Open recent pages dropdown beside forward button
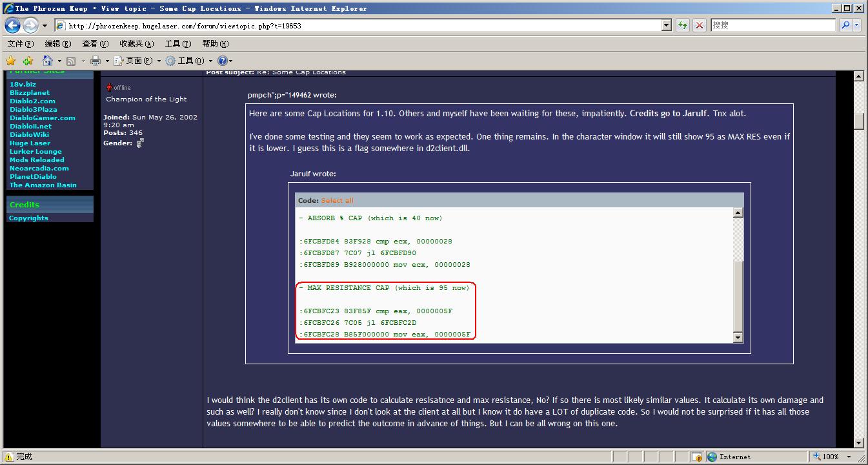The width and height of the screenshot is (868, 465). coord(45,26)
